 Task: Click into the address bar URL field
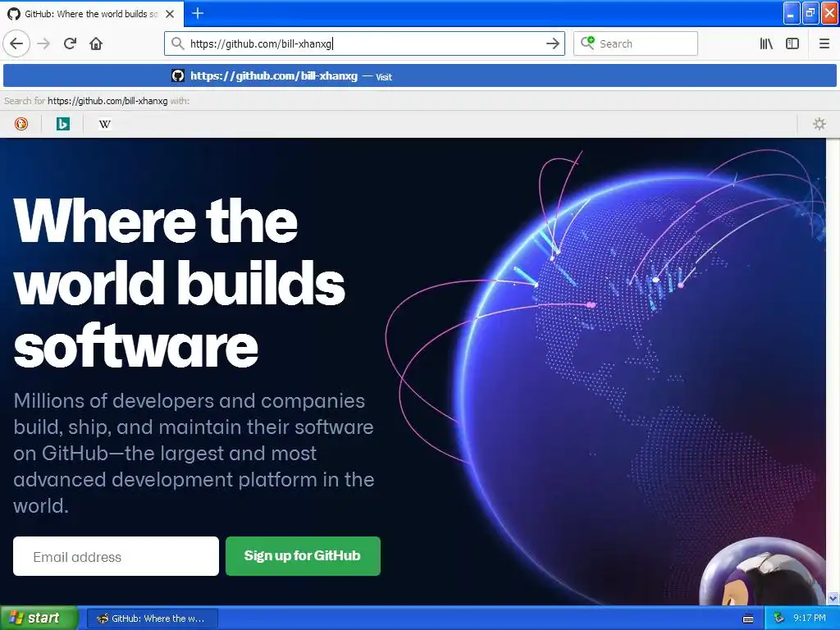364,43
